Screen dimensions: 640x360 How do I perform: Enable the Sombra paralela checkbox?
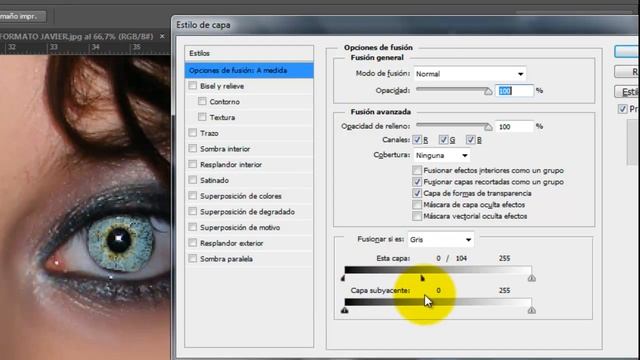(193, 258)
